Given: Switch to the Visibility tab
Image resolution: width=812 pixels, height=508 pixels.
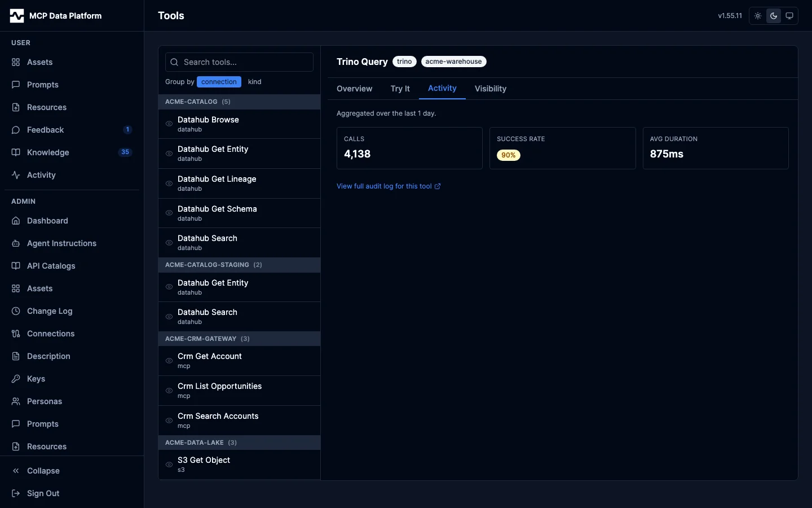Looking at the screenshot, I should [491, 89].
